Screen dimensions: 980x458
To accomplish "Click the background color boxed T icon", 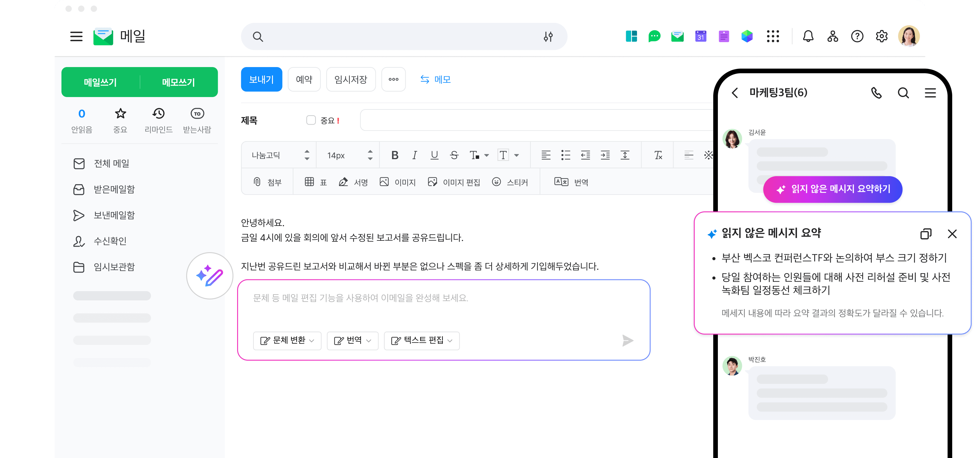I will point(503,155).
